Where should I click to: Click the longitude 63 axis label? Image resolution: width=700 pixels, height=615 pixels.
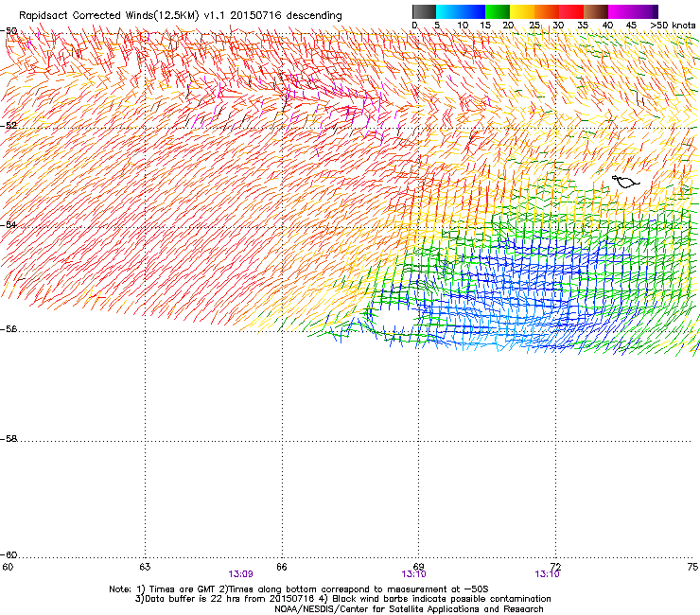point(145,567)
